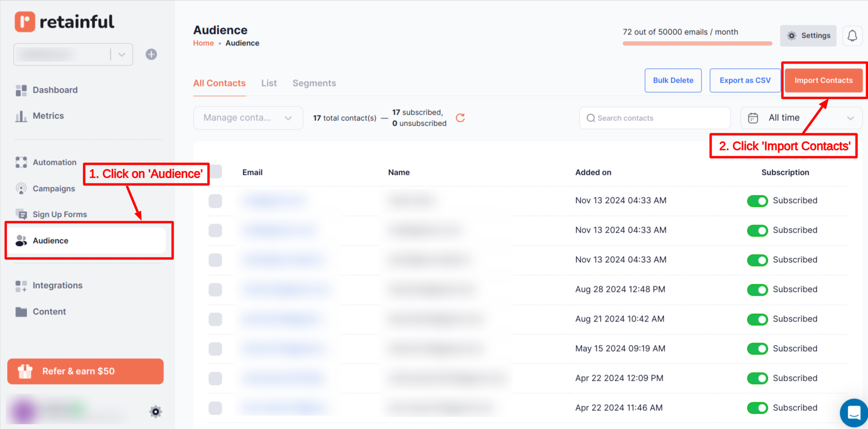Open the All time date filter
868x429 pixels.
click(801, 118)
